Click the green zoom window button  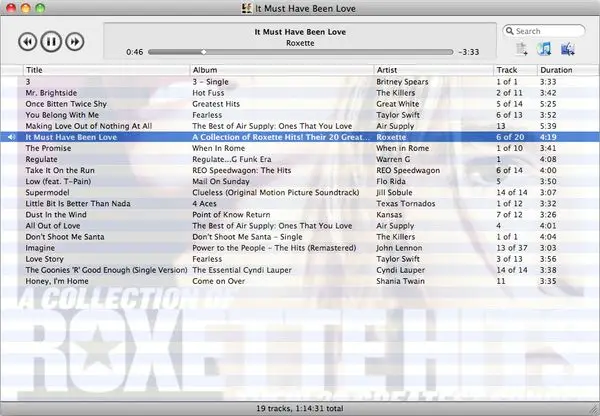pos(40,8)
